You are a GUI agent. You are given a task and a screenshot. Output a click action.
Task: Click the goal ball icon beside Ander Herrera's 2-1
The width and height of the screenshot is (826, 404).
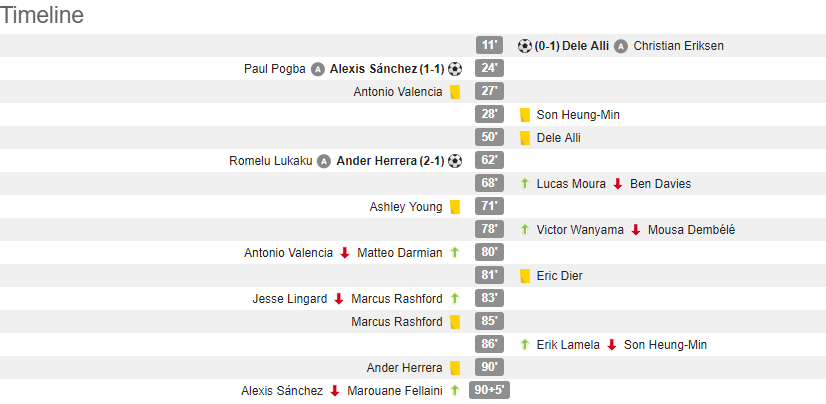[x=455, y=161]
